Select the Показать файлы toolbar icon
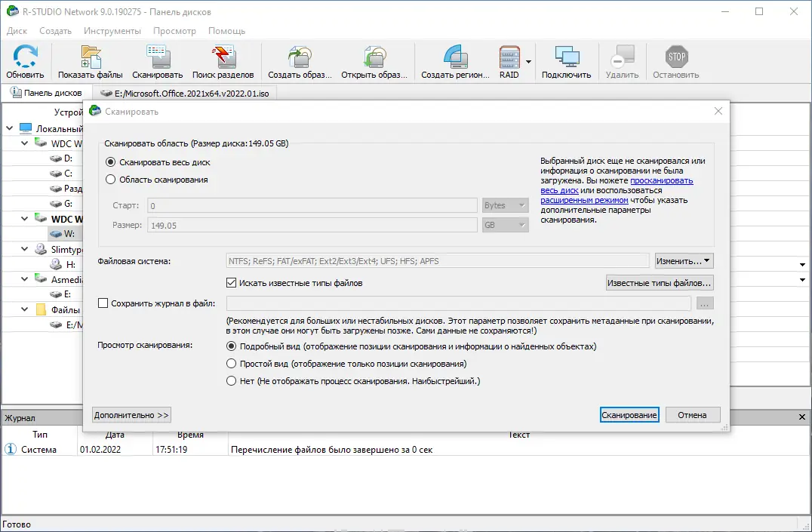This screenshot has height=532, width=812. point(90,60)
